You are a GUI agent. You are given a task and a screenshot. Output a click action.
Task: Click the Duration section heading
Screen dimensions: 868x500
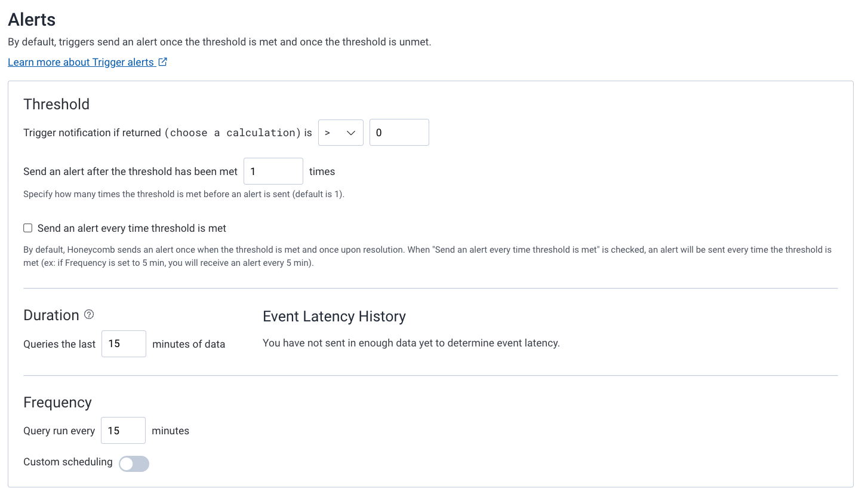tap(51, 315)
